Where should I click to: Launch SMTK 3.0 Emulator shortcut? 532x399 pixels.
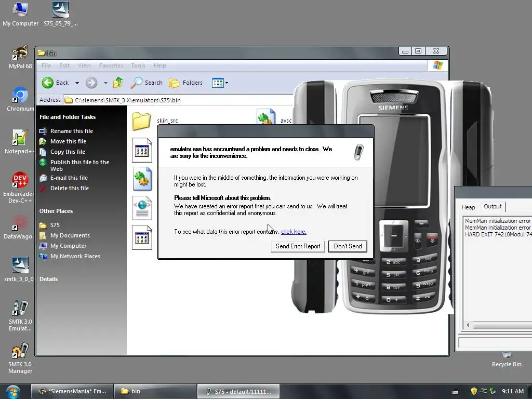20,315
